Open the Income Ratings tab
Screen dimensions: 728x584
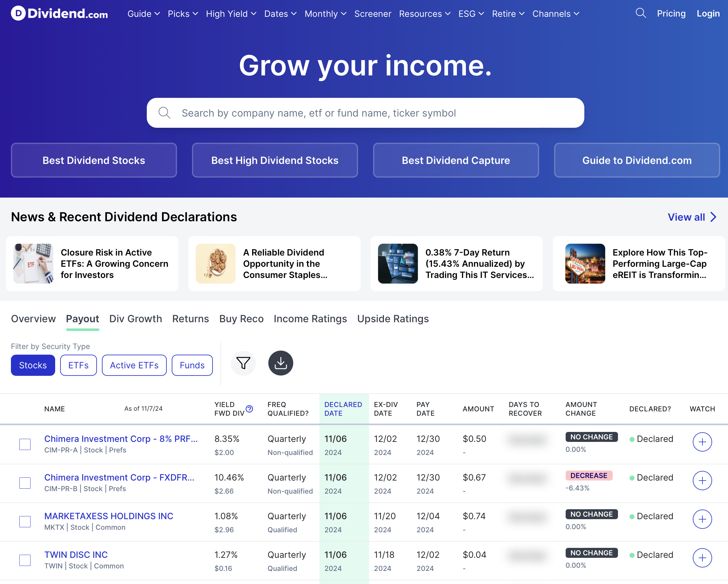pos(310,319)
